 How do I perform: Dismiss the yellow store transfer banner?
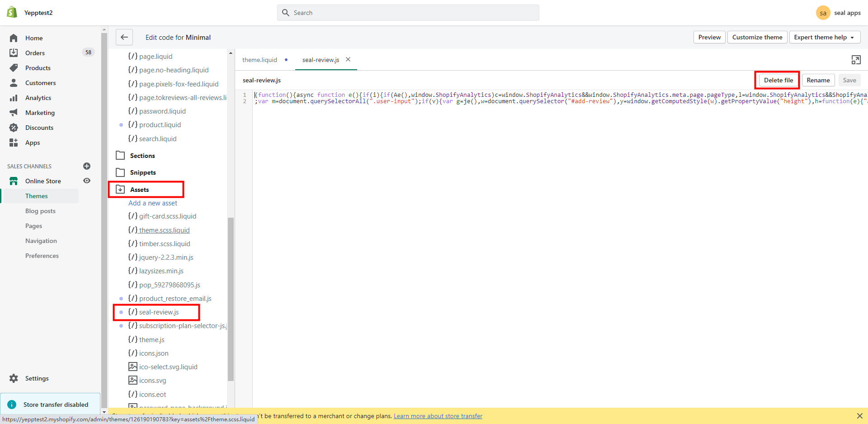coord(859,416)
